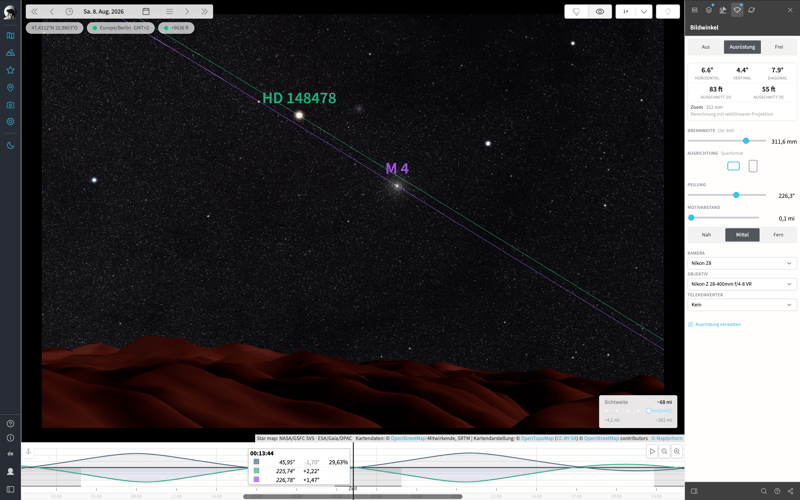This screenshot has height=500, width=800.
Task: Open the user account icon in sidebar
Action: (10, 471)
